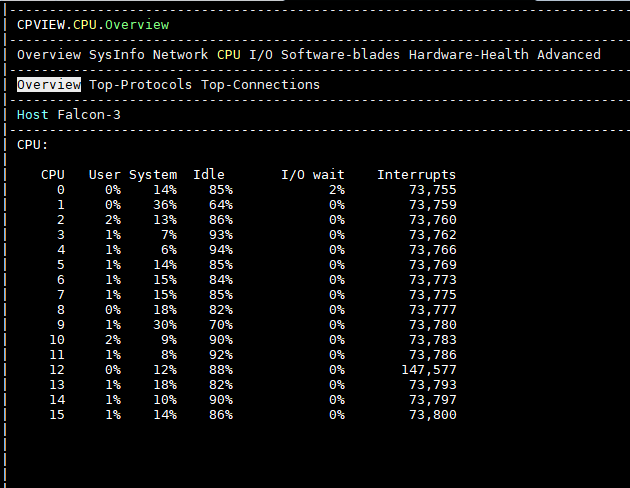Select the top-level Overview menu item
The image size is (630, 488).
pos(49,55)
